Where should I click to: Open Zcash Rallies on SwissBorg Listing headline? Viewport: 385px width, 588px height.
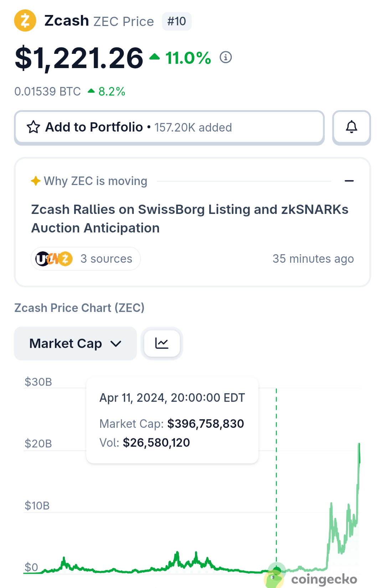click(190, 219)
